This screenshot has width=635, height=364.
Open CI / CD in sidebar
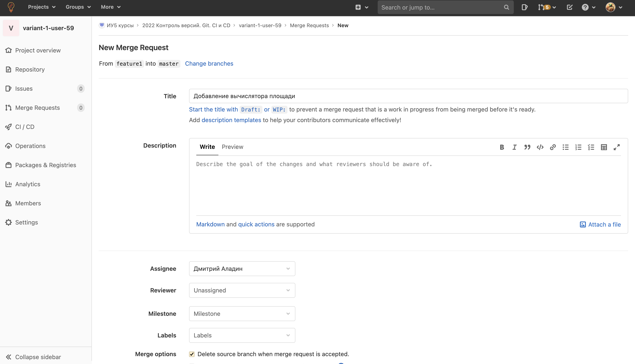pyautogui.click(x=25, y=127)
